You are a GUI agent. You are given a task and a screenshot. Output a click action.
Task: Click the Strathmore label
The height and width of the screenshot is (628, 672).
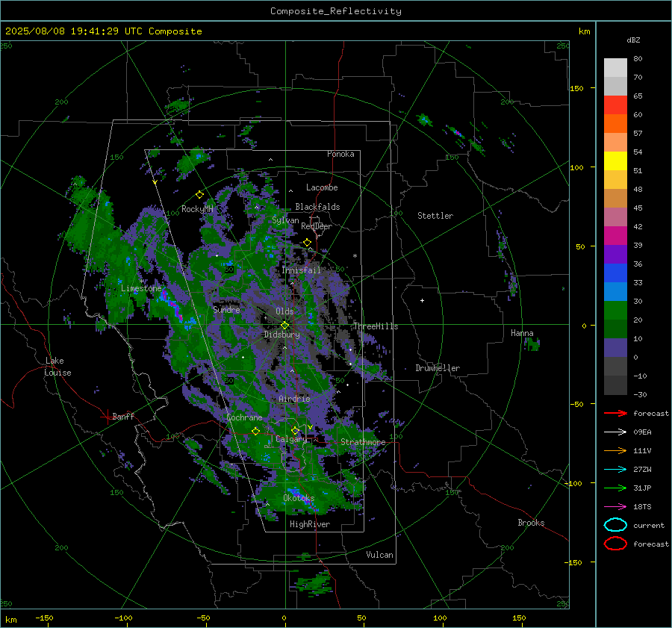click(x=363, y=442)
